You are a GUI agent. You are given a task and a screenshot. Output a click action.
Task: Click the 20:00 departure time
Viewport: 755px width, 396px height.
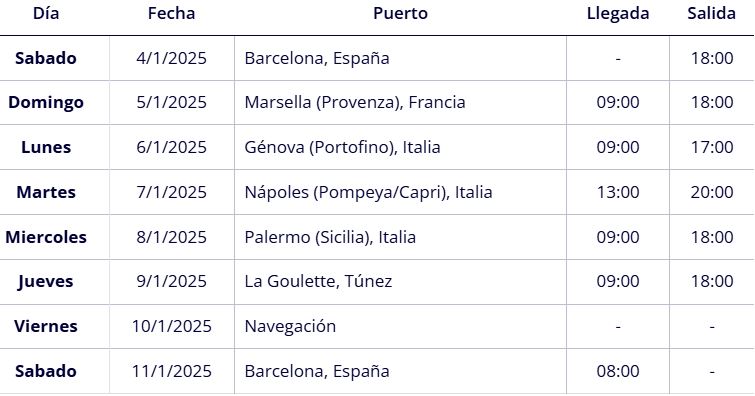coord(712,192)
